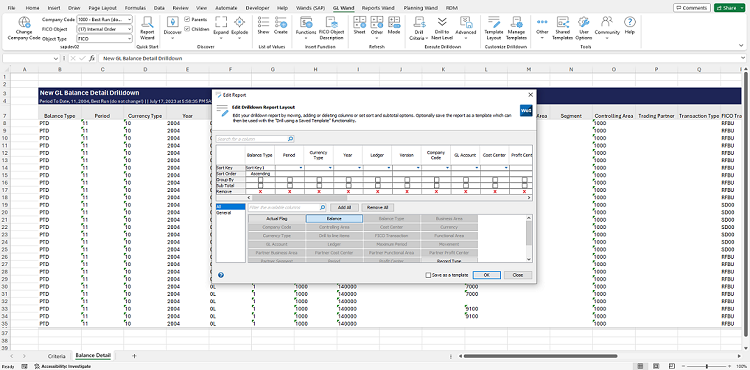The image size is (750, 370).
Task: Toggle the Children checkbox
Action: (187, 29)
